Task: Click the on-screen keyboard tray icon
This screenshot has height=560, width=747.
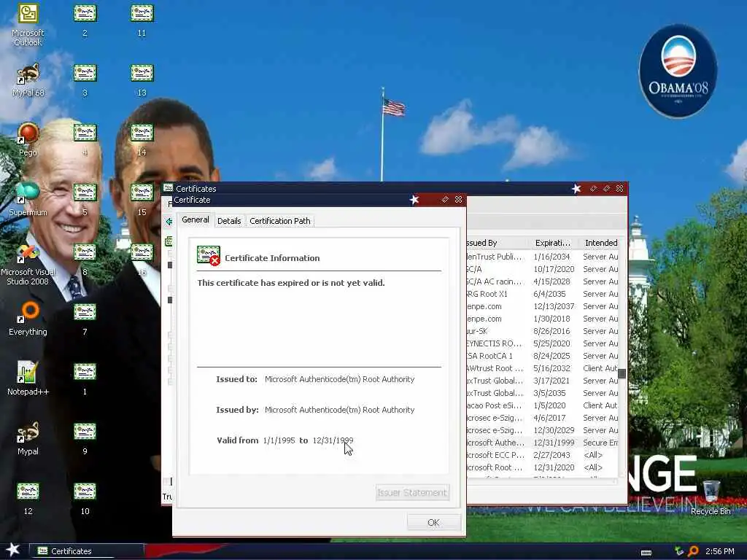Action: [646, 553]
